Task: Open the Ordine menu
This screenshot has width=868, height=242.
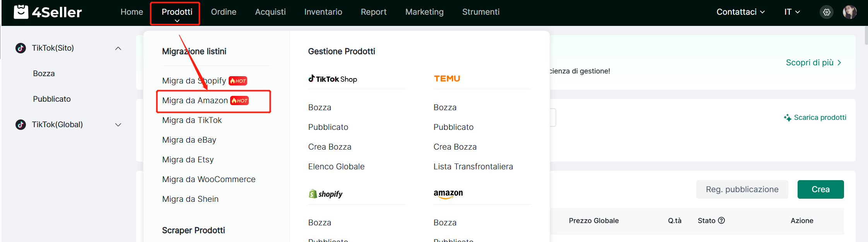Action: (224, 12)
